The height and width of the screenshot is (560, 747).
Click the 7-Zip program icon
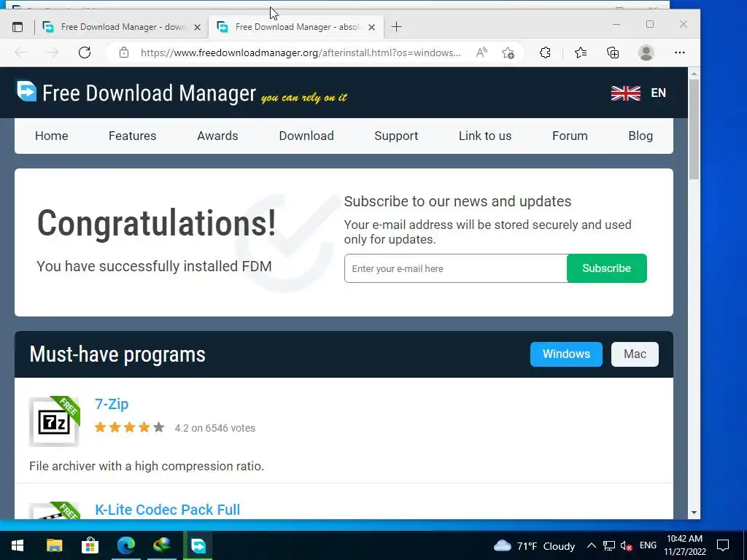click(x=54, y=421)
